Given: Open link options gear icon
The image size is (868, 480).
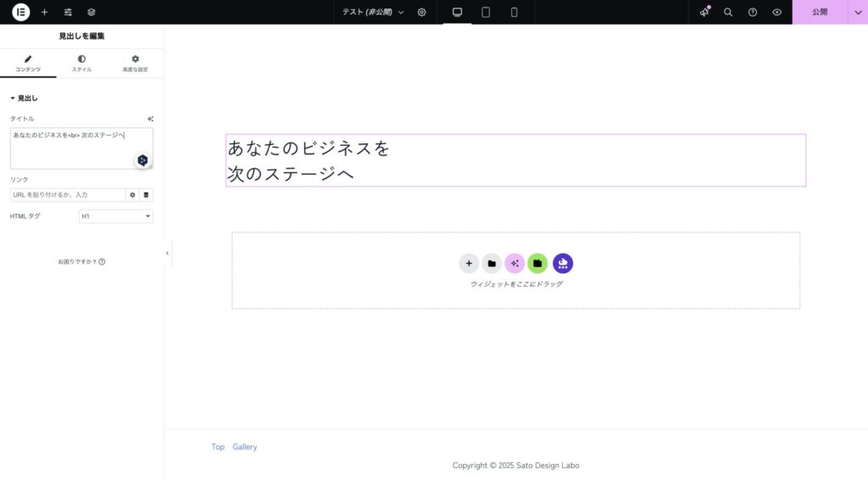Looking at the screenshot, I should pyautogui.click(x=132, y=195).
